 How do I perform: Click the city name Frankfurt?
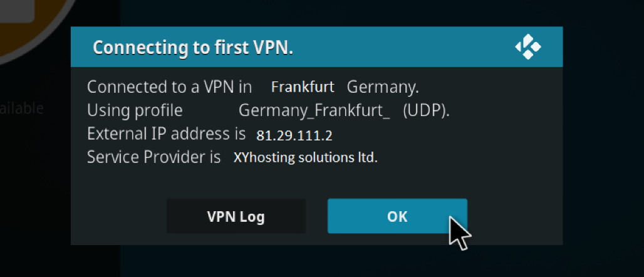pyautogui.click(x=303, y=86)
